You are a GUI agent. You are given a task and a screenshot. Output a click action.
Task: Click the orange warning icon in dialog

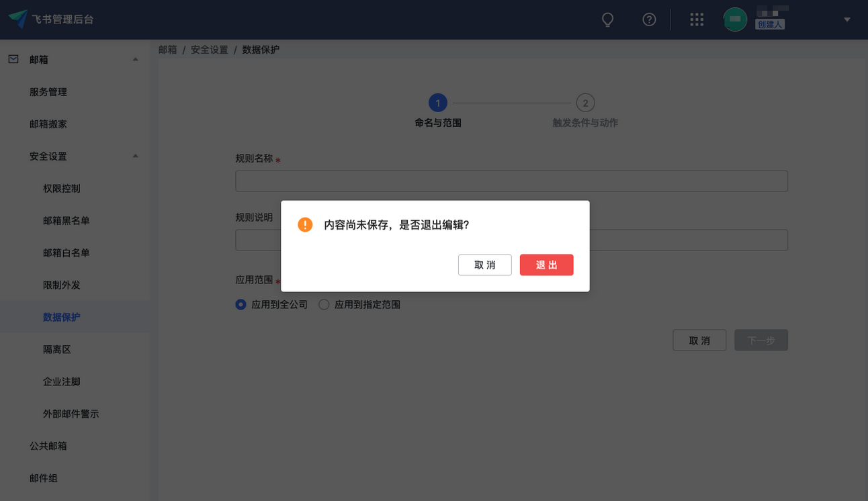[305, 224]
